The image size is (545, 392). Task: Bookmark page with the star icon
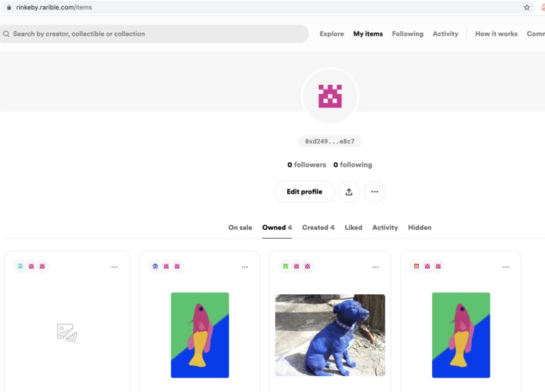(x=527, y=8)
